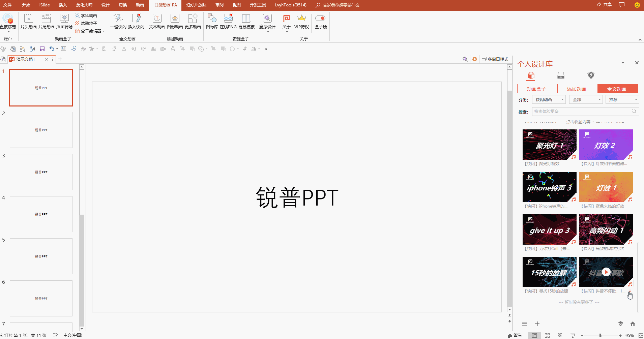Launch the 一键快闪 one-click flash tool

click(118, 21)
